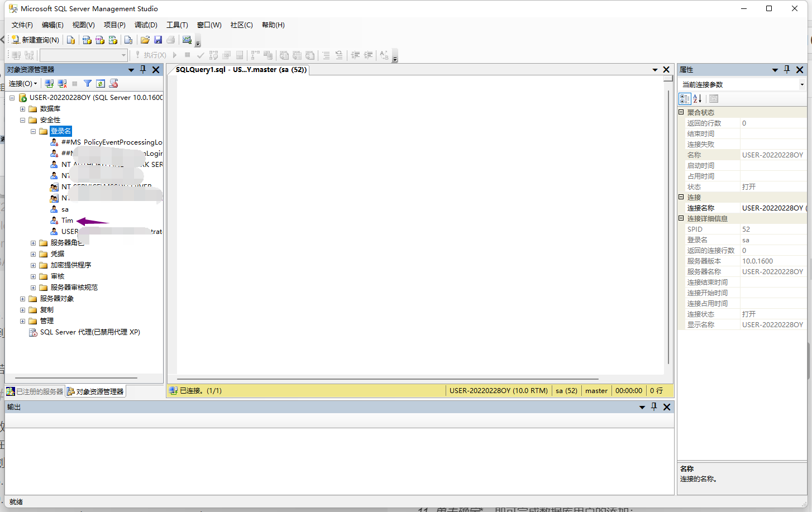Click the Comment out lines toolbar icon
The image size is (812, 512).
tap(326, 55)
